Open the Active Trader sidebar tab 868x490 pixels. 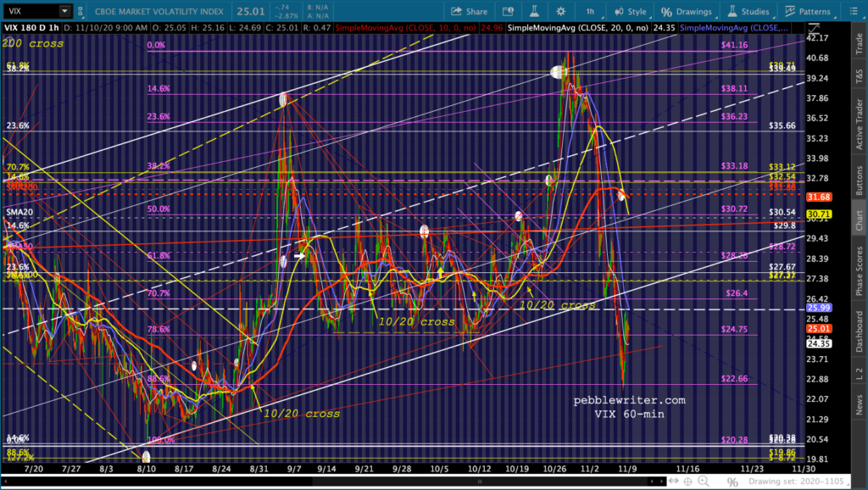point(860,124)
